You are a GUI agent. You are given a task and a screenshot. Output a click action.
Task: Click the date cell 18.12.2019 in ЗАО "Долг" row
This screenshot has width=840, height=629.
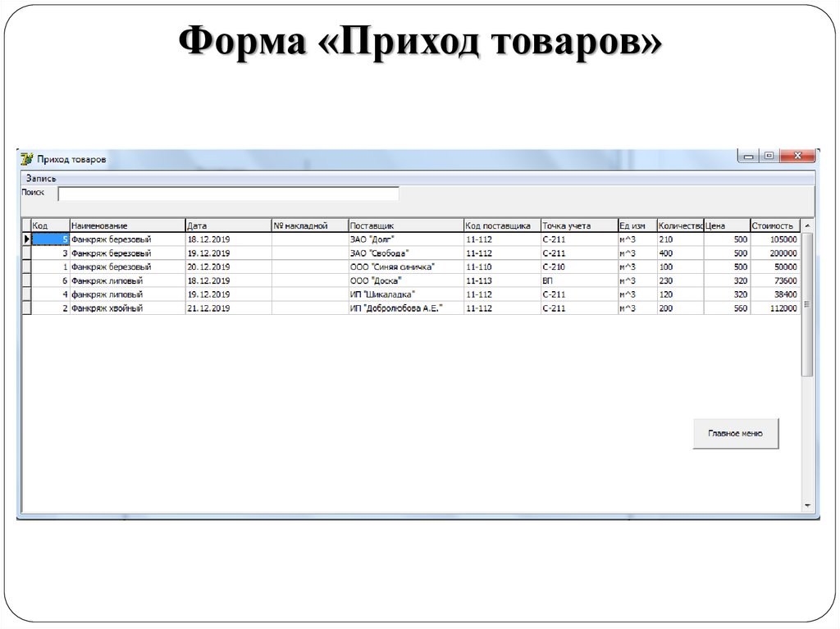coord(229,239)
